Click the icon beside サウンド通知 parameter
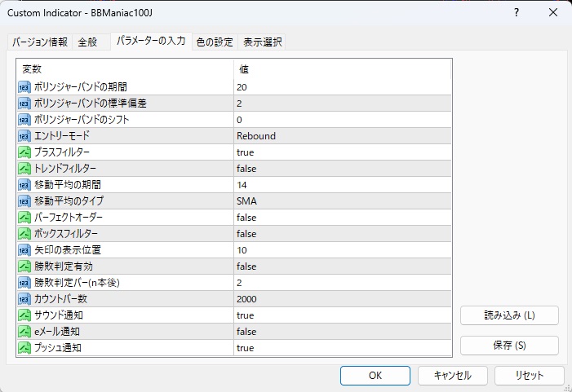572x392 pixels. tap(24, 315)
